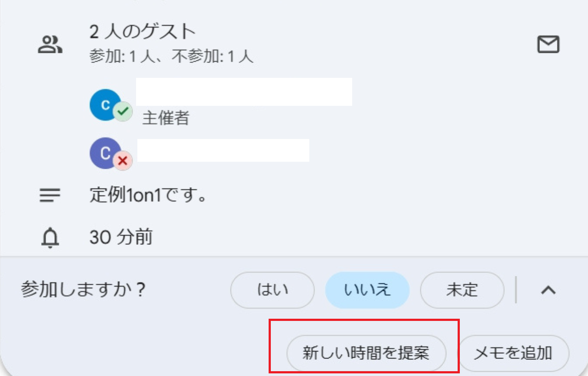
Task: Click the 参加: 1 人、不参加: 1 人 summary
Action: (171, 56)
